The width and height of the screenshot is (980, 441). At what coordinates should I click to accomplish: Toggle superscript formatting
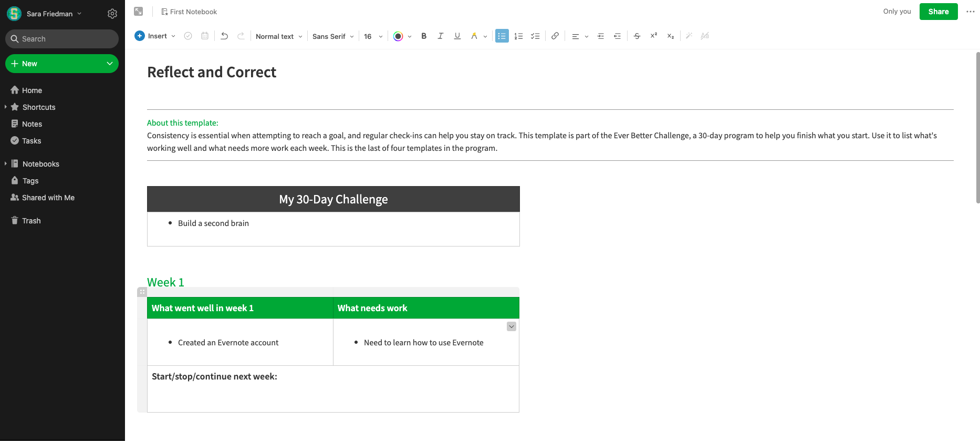pyautogui.click(x=654, y=36)
